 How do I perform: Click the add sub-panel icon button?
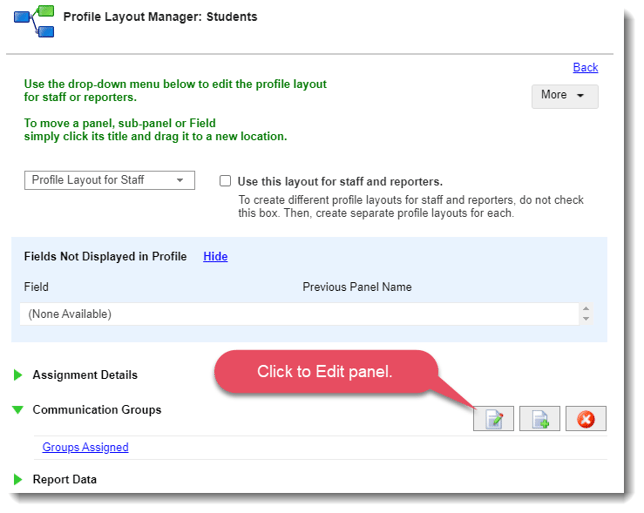(539, 419)
